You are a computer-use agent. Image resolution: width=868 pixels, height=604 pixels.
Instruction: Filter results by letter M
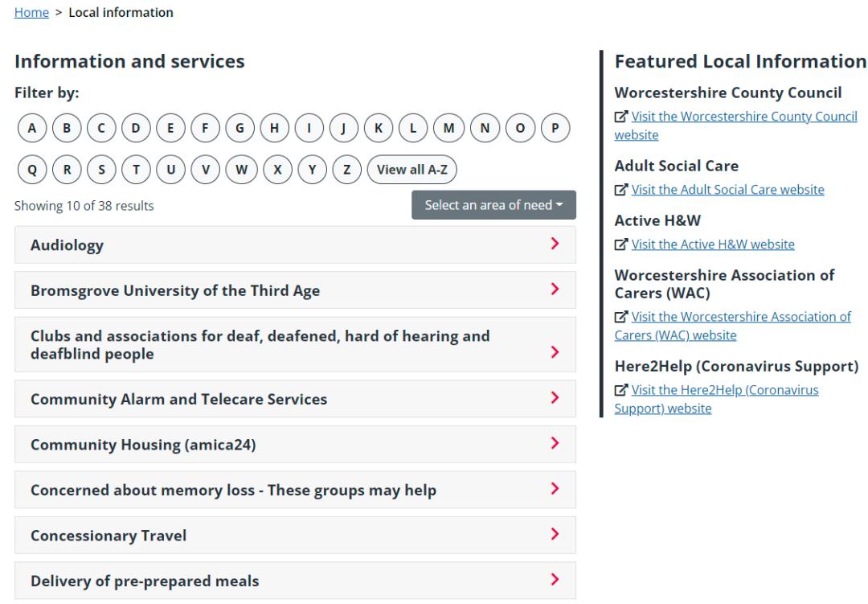pyautogui.click(x=448, y=128)
